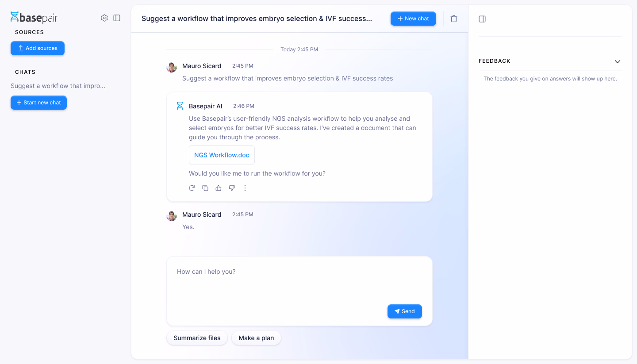The width and height of the screenshot is (637, 364).
Task: Open settings via the gear icon
Action: (x=104, y=18)
